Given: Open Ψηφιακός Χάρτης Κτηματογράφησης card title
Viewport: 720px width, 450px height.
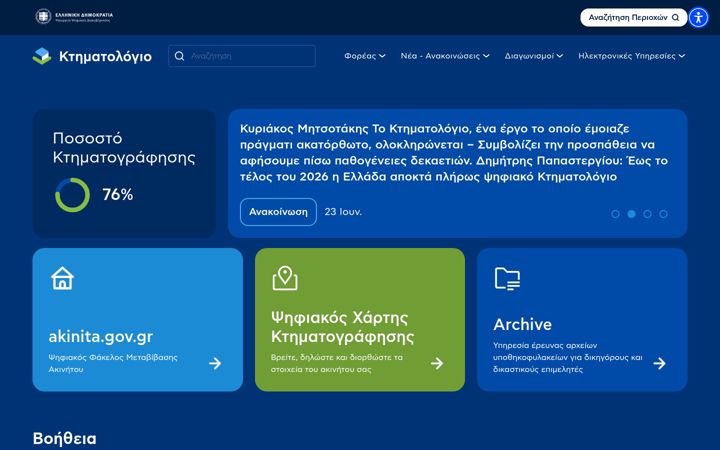Looking at the screenshot, I should tap(342, 327).
